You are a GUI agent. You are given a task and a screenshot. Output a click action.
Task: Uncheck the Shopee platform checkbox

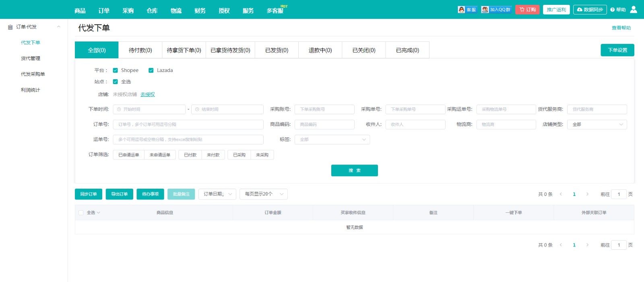[x=116, y=70]
